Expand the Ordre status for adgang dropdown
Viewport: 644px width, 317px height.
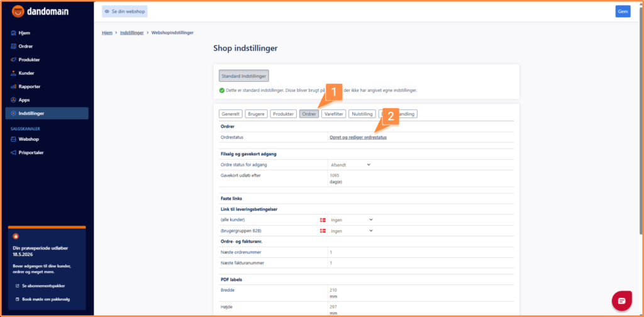350,165
